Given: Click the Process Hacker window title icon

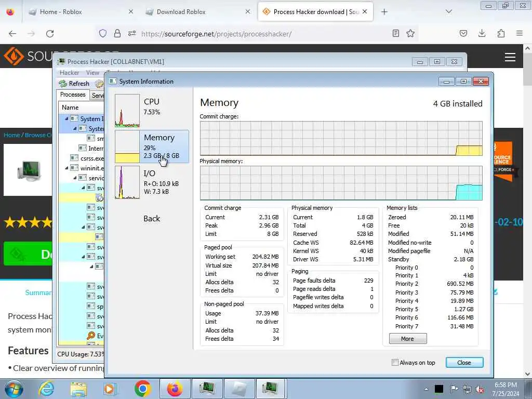Looking at the screenshot, I should tap(61, 61).
